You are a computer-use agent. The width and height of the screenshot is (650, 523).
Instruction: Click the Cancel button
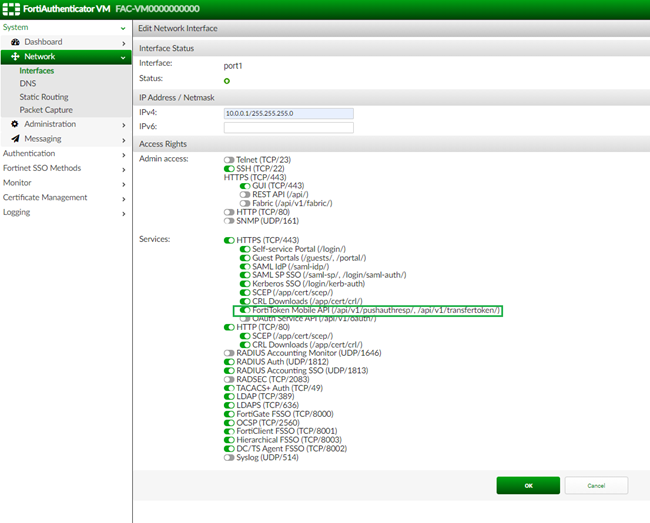pos(596,485)
